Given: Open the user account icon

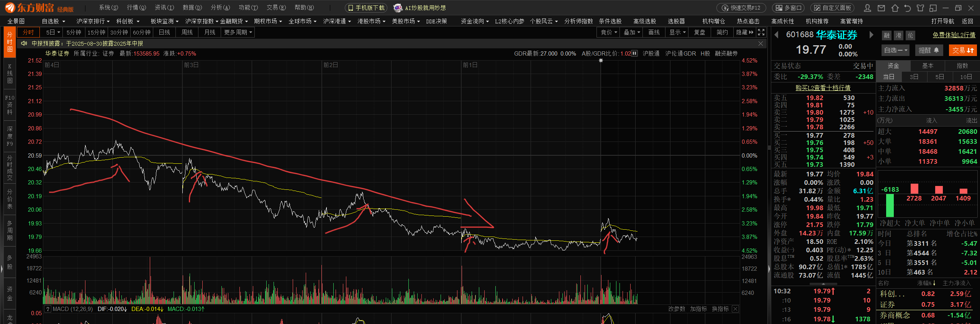Looking at the screenshot, I should [868, 8].
